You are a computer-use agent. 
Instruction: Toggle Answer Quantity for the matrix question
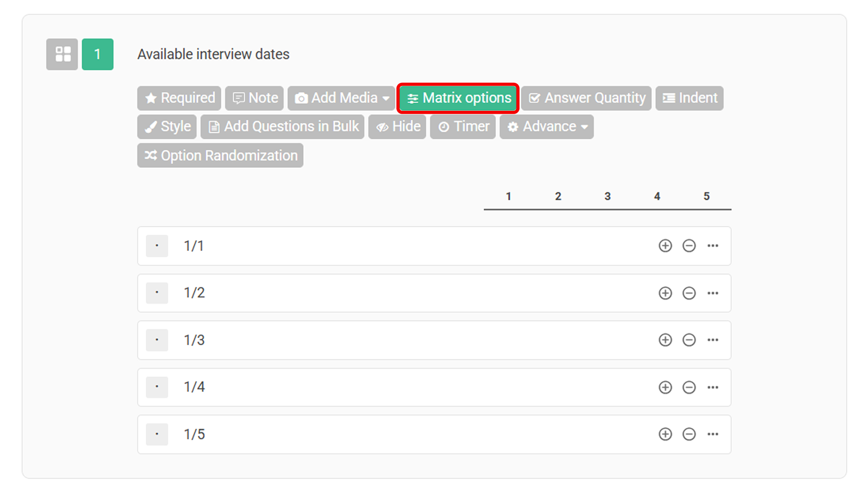586,98
